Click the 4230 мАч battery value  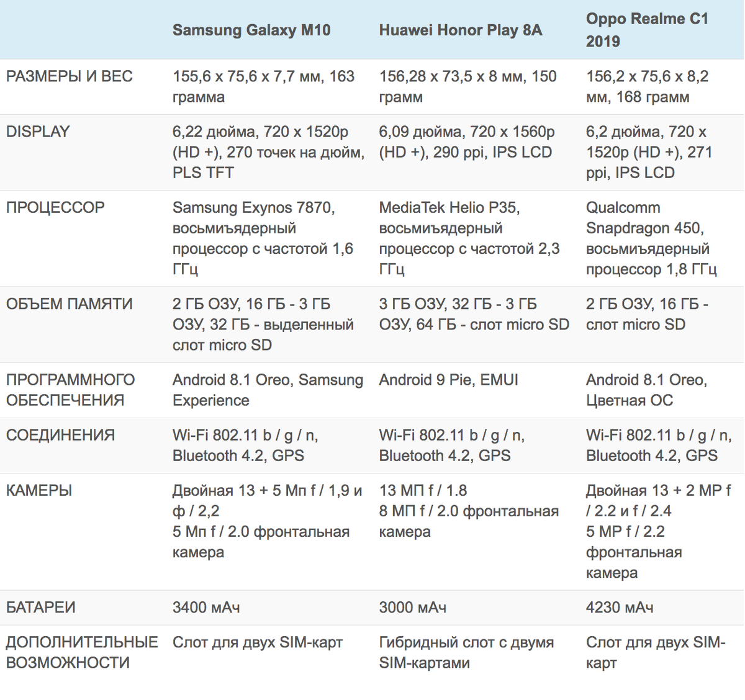coord(620,608)
